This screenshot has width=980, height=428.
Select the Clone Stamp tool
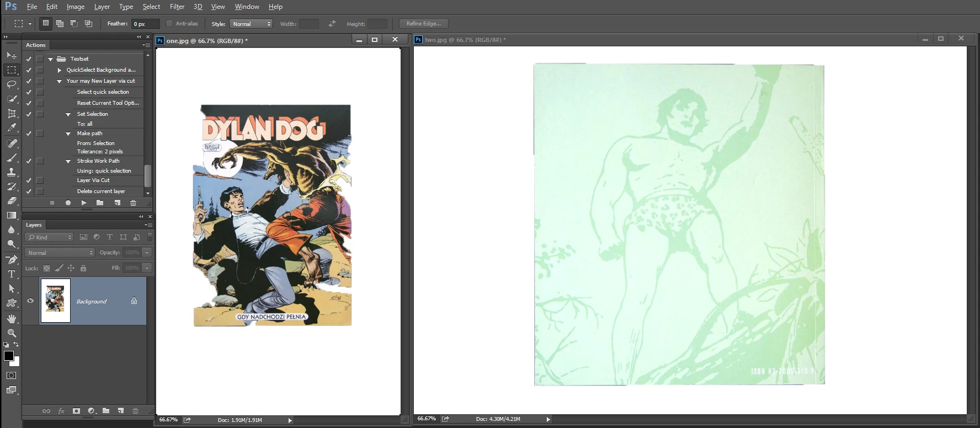click(11, 172)
